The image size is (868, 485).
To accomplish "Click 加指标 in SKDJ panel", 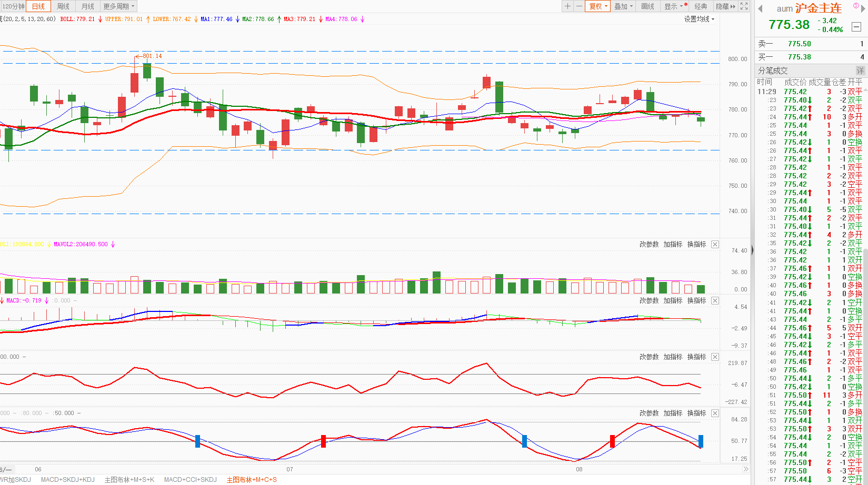I will pyautogui.click(x=673, y=413).
